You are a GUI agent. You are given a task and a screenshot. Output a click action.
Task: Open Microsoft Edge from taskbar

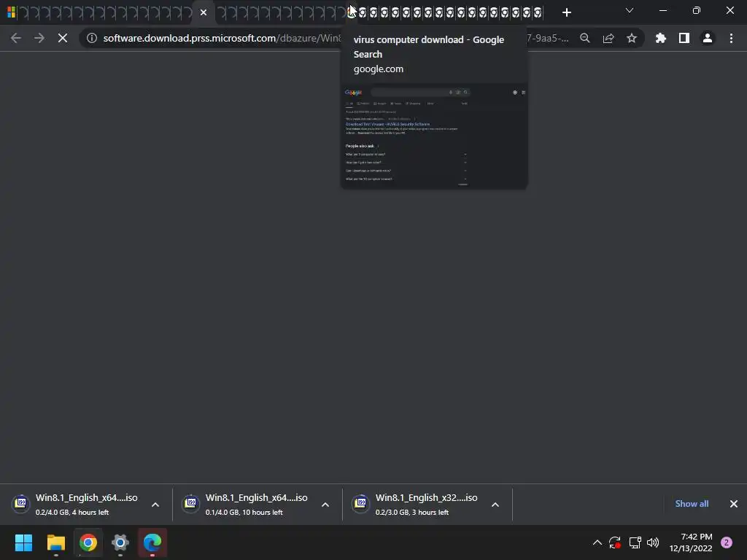pyautogui.click(x=152, y=542)
